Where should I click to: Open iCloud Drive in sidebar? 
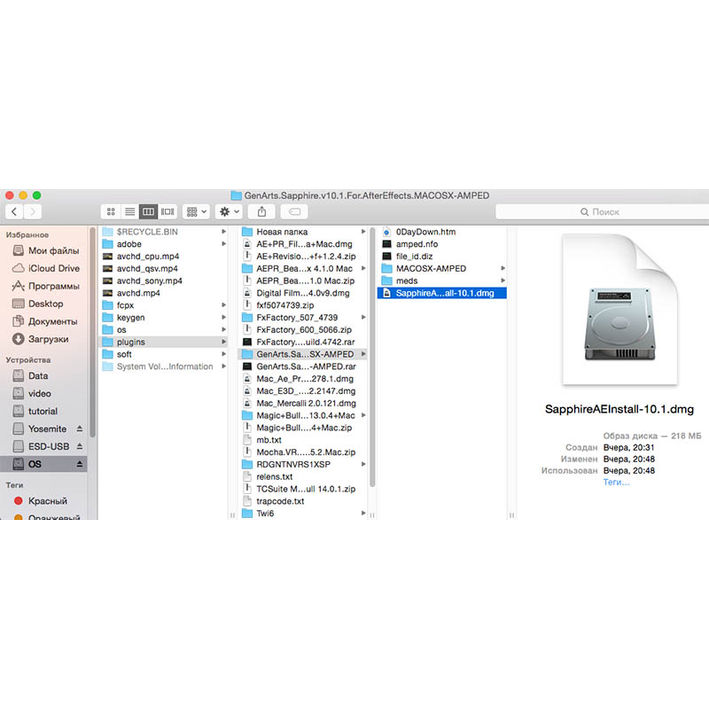point(46,268)
